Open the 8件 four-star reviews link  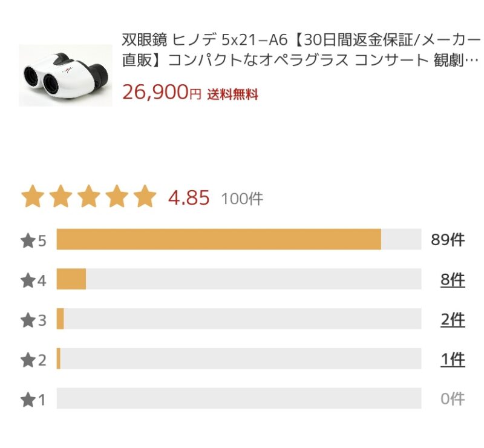tap(453, 280)
